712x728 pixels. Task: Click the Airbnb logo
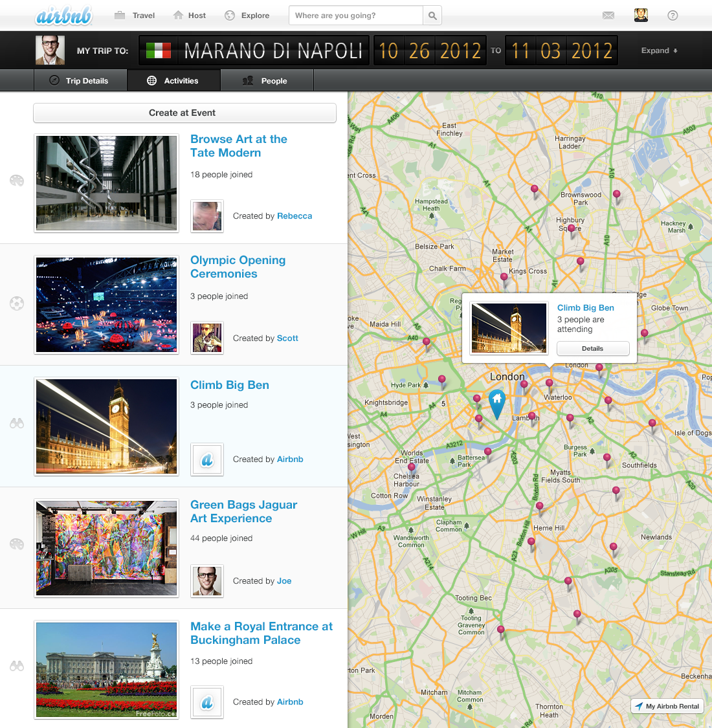pos(63,16)
